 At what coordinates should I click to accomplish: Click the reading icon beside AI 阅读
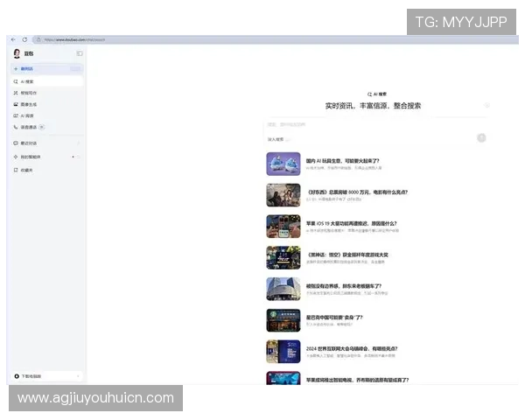click(x=16, y=115)
